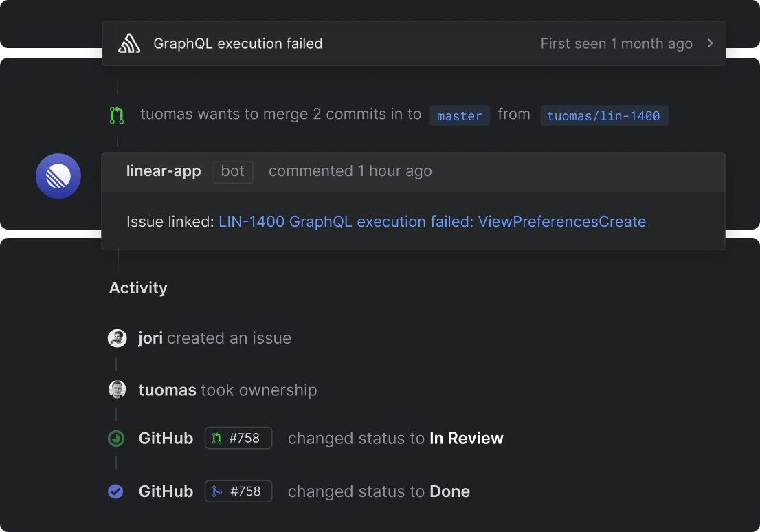
Task: Open PR #758 badge in In Review row
Action: (238, 438)
